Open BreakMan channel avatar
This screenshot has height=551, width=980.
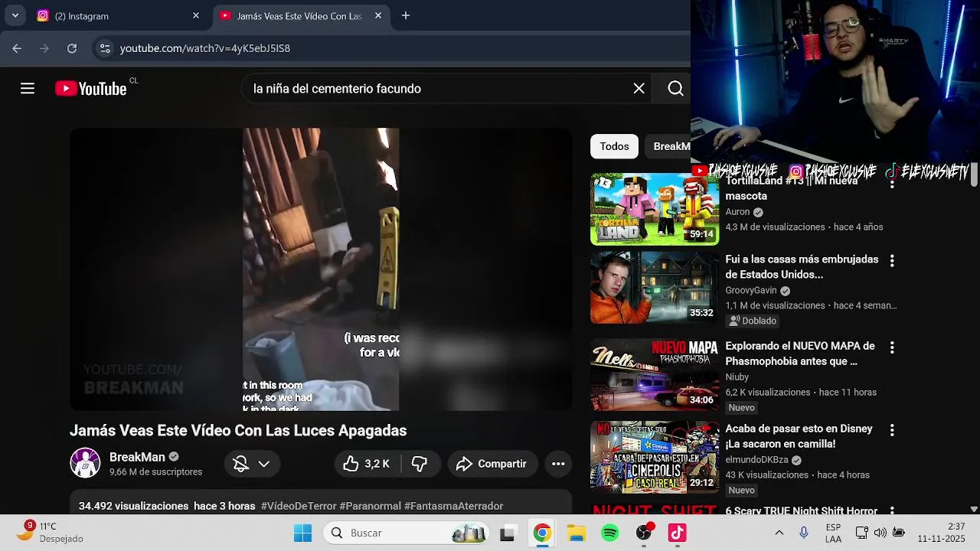(x=85, y=463)
